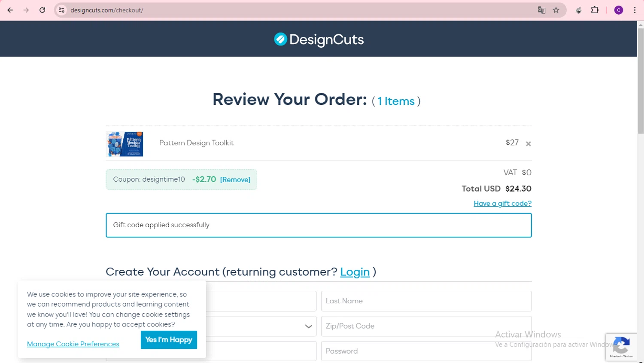Click the Total USD $24.30 amount
The width and height of the screenshot is (644, 363).
coord(518,189)
